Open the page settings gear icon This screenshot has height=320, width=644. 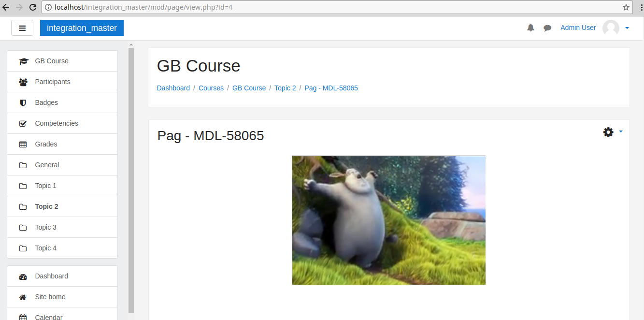[608, 132]
